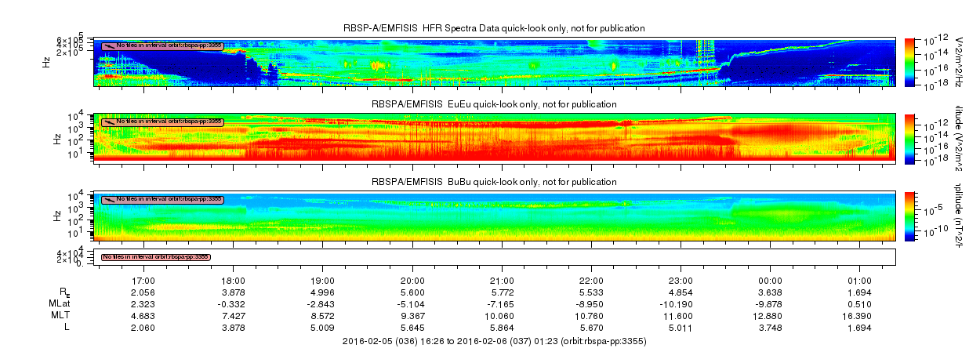
Task: Click the date range caption below the plots
Action: point(494,342)
